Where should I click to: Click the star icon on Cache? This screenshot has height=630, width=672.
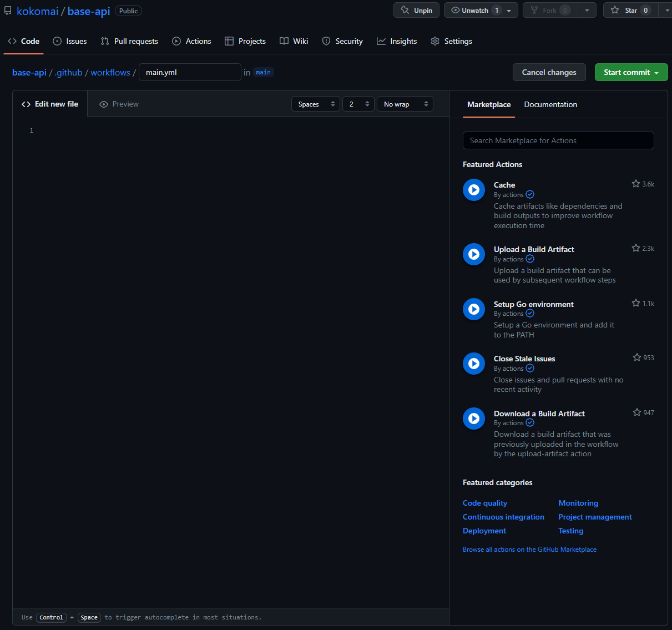[636, 184]
